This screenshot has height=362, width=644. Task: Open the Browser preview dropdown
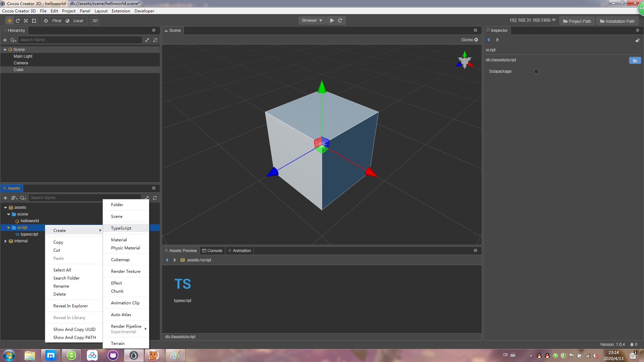tap(312, 20)
